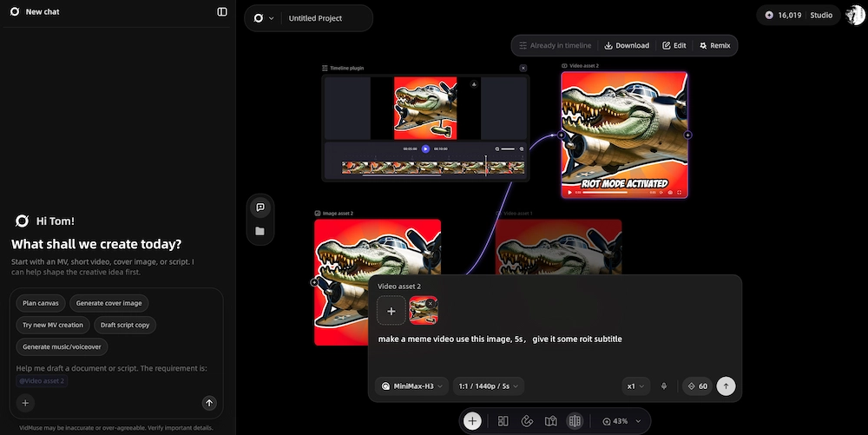Image resolution: width=868 pixels, height=435 pixels.
Task: Toggle the timeline plugin toolbar icon
Action: point(575,421)
